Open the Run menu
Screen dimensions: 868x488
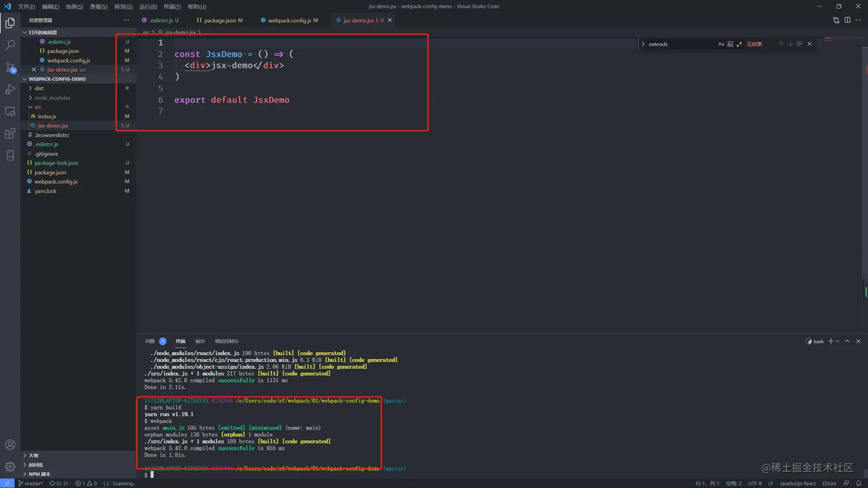pos(148,6)
